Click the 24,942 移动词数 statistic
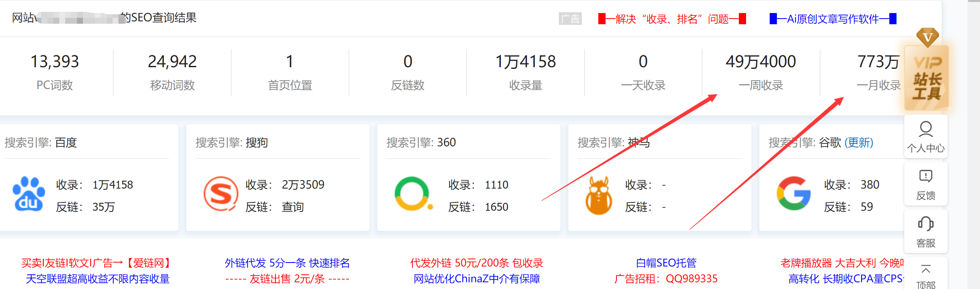The image size is (980, 289). (x=172, y=62)
